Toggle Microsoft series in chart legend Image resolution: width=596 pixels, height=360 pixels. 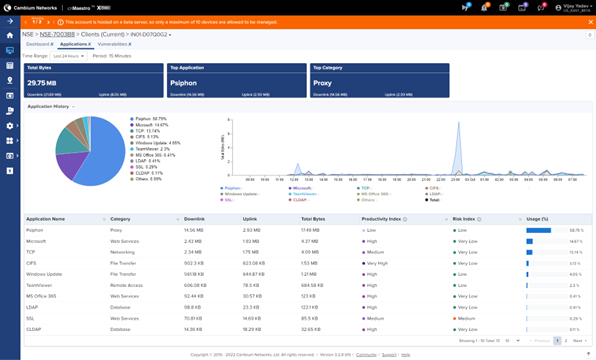301,188
